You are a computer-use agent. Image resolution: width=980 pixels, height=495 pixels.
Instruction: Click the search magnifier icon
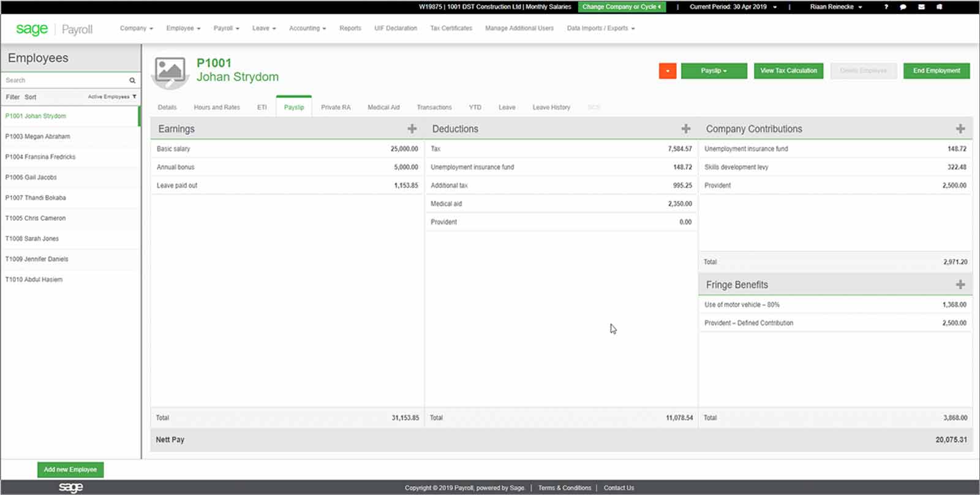[x=132, y=80]
